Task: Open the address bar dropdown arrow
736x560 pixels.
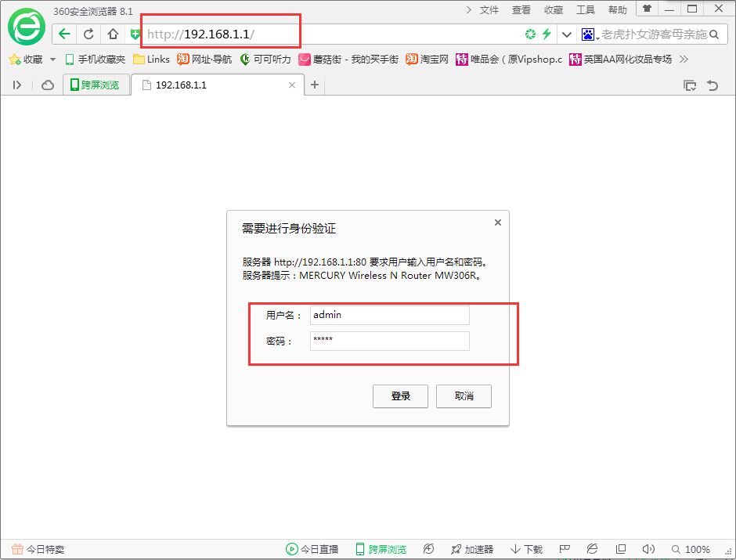Action: [566, 34]
